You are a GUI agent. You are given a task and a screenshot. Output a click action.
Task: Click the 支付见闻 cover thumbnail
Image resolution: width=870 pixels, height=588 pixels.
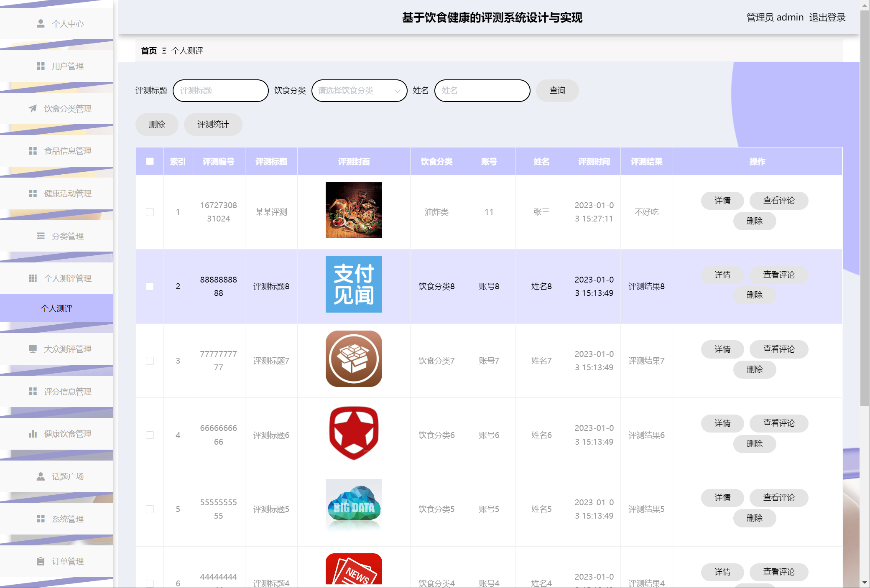tap(354, 284)
